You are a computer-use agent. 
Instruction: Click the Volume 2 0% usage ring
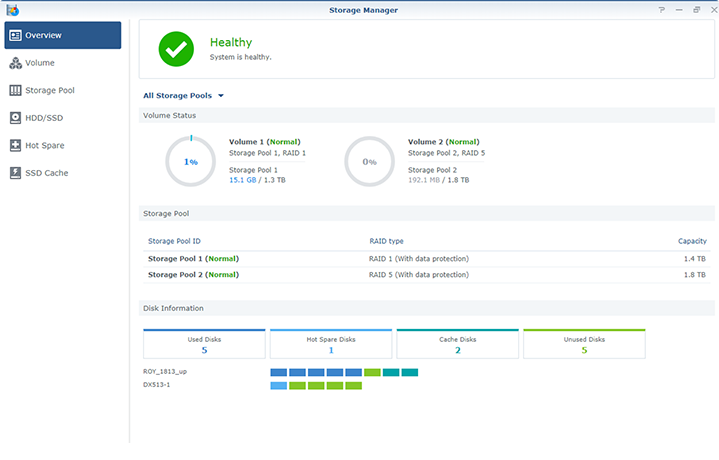point(370,161)
